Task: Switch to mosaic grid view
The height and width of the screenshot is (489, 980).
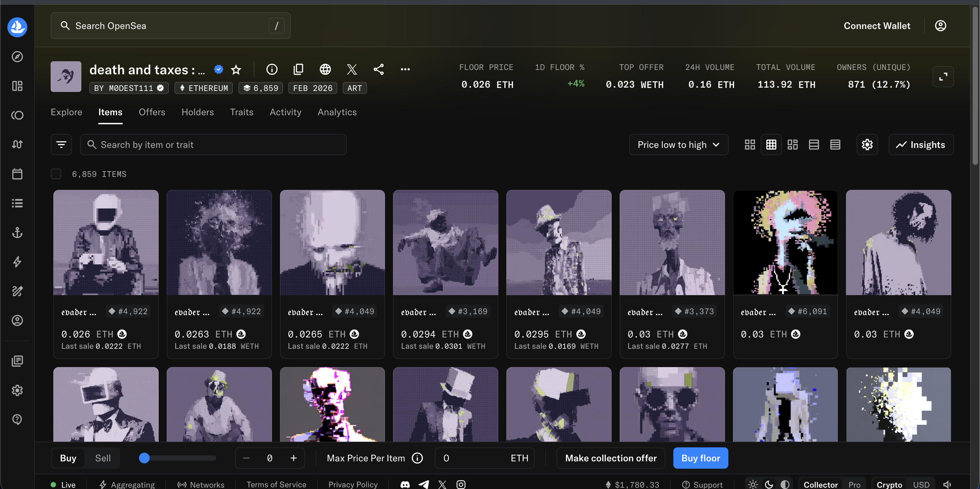Action: point(792,145)
